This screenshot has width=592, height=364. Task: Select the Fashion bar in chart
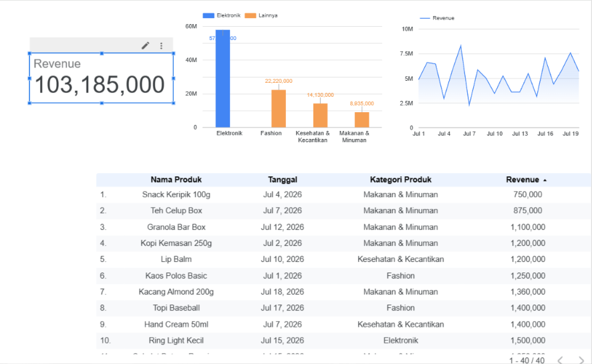(x=279, y=109)
